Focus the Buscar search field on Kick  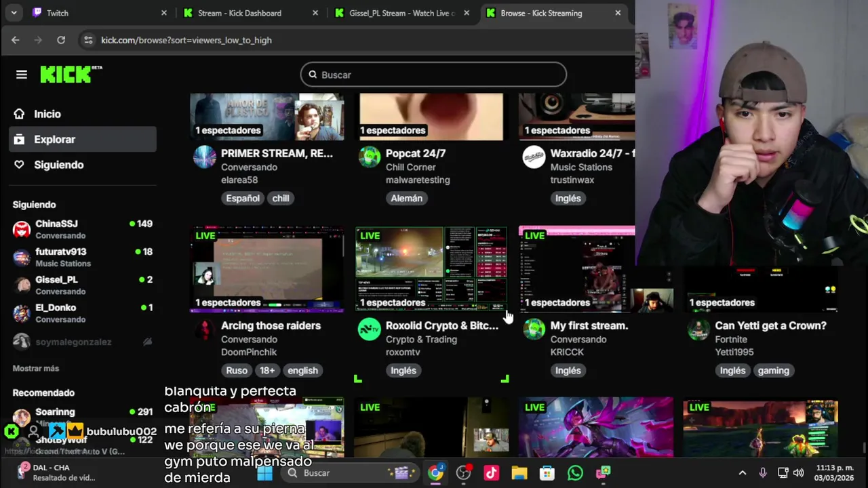coord(433,75)
